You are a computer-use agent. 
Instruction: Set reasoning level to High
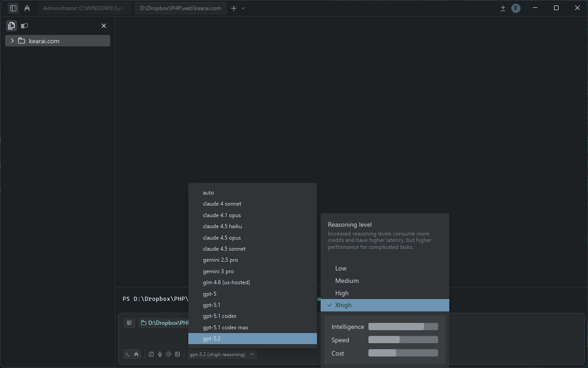click(385, 293)
